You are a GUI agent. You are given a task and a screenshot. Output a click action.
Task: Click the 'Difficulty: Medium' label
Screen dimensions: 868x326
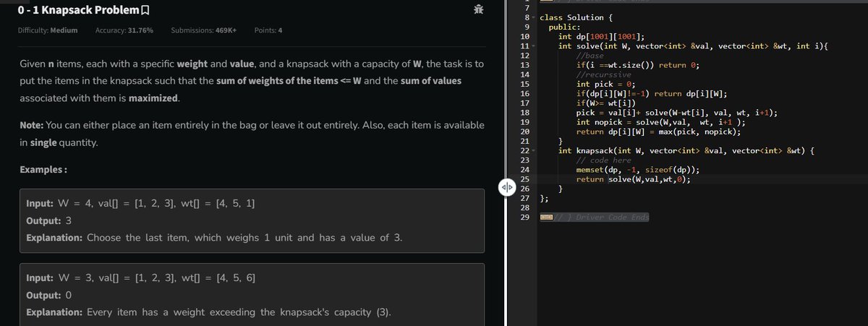click(47, 30)
